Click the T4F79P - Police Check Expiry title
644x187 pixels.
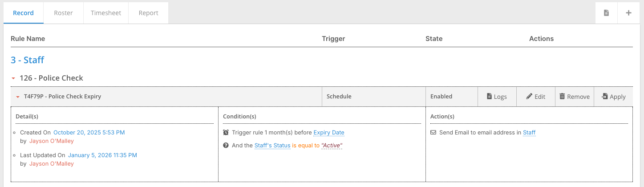click(x=62, y=97)
